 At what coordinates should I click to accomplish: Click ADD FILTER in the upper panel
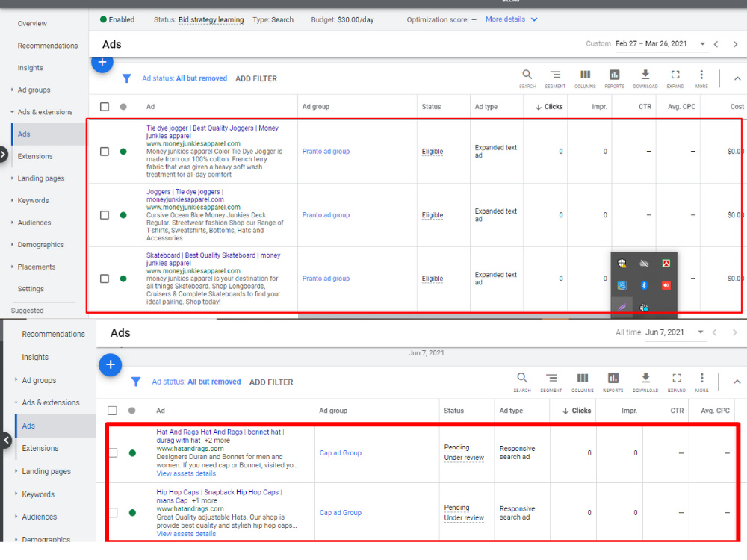(x=255, y=78)
